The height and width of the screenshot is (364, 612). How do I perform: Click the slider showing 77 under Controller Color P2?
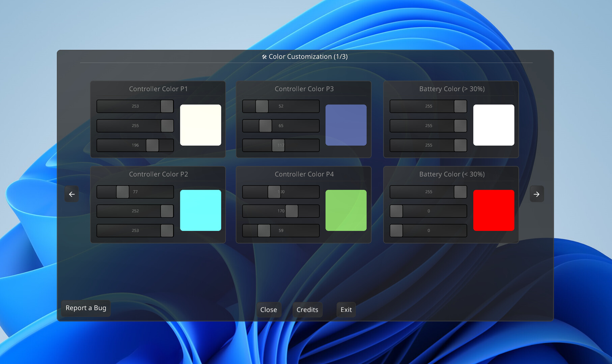[x=135, y=191]
